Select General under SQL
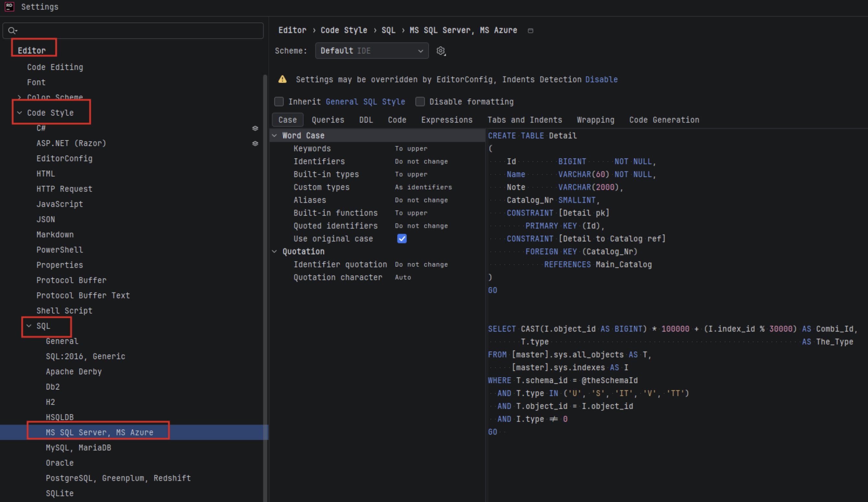 coord(62,341)
